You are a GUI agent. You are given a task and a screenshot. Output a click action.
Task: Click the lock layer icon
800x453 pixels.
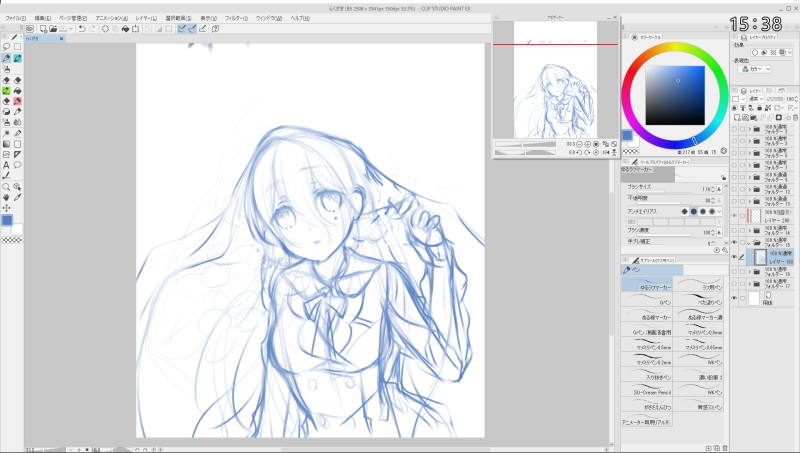(760, 108)
